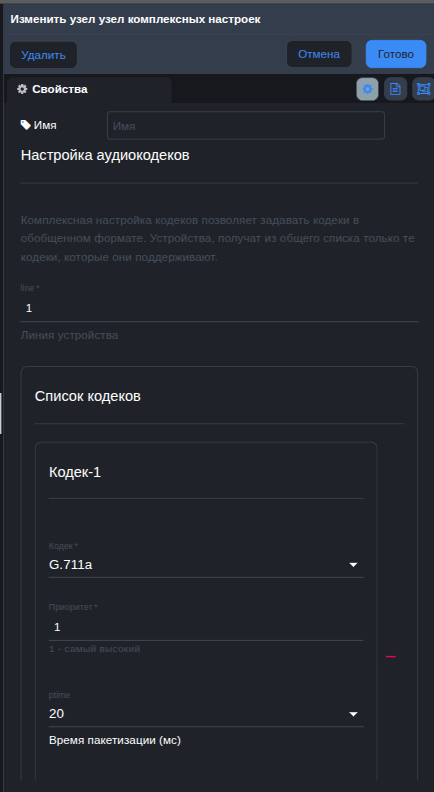Open the node appearance settings icon

(423, 89)
